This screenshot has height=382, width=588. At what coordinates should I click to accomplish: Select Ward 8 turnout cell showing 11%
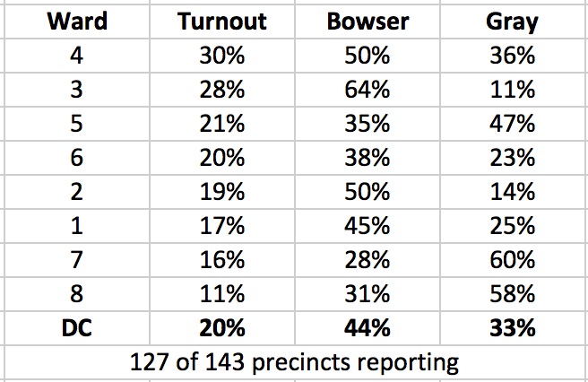[222, 294]
